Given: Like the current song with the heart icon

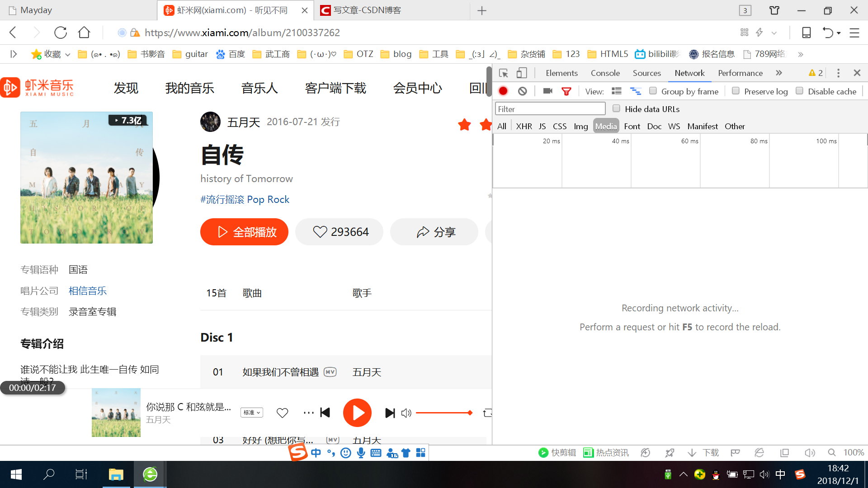Looking at the screenshot, I should (282, 413).
